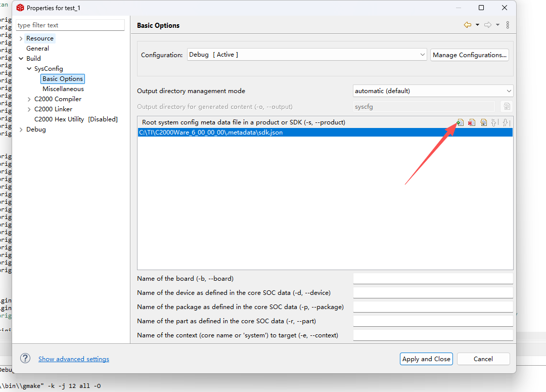
Task: Click Apply and Close
Action: point(426,359)
